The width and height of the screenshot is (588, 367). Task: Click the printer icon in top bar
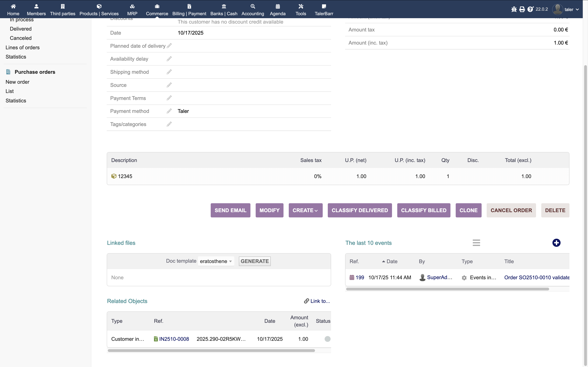[522, 9]
